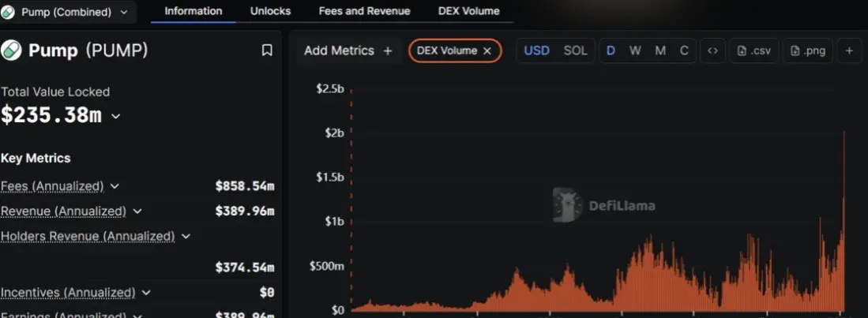Export the chart as .png

pyautogui.click(x=808, y=51)
